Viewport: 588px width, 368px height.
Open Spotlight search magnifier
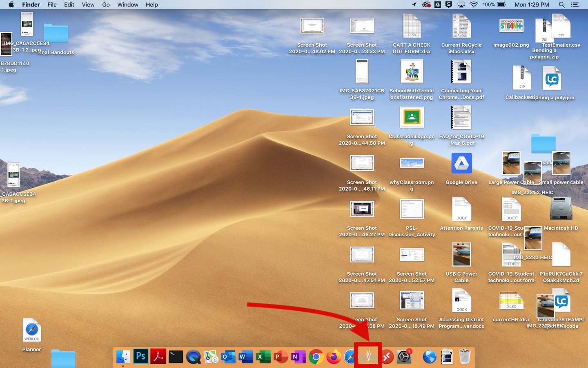[561, 4]
